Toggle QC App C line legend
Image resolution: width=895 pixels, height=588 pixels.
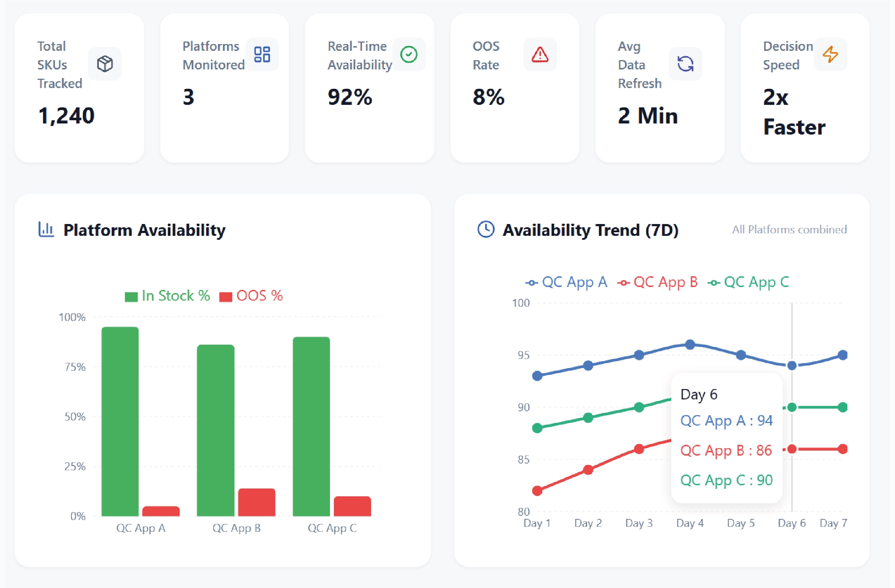point(748,282)
